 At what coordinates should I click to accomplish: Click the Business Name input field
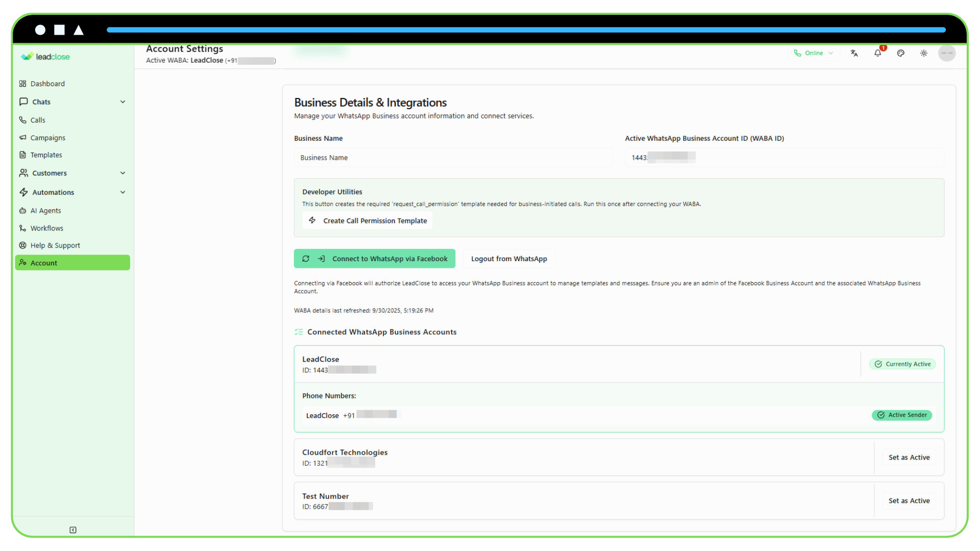tap(453, 158)
